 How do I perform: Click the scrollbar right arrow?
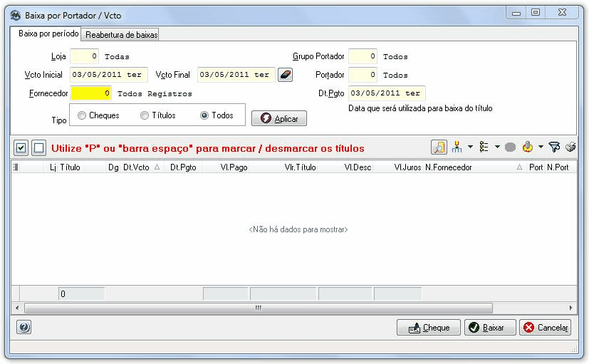pos(571,308)
